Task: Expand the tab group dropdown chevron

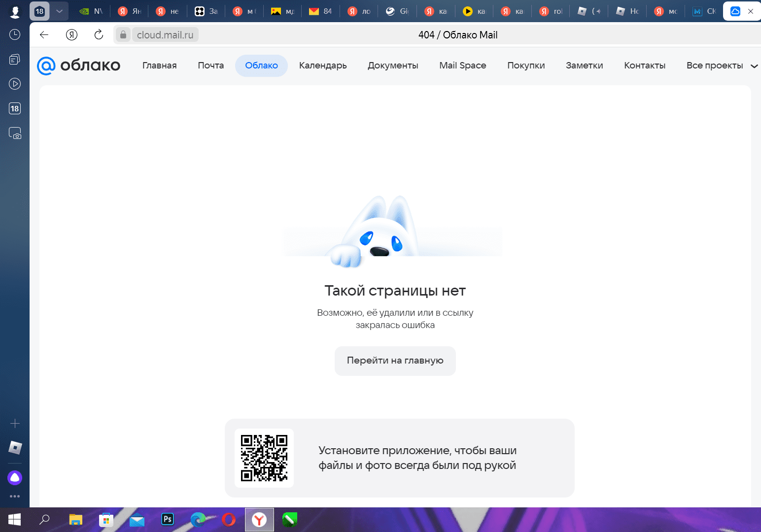Action: tap(59, 11)
